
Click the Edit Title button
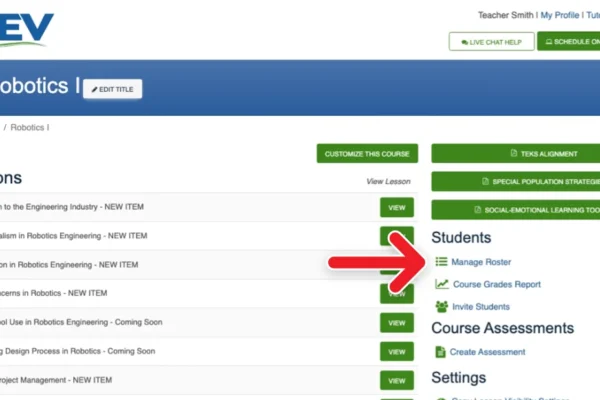(x=112, y=89)
